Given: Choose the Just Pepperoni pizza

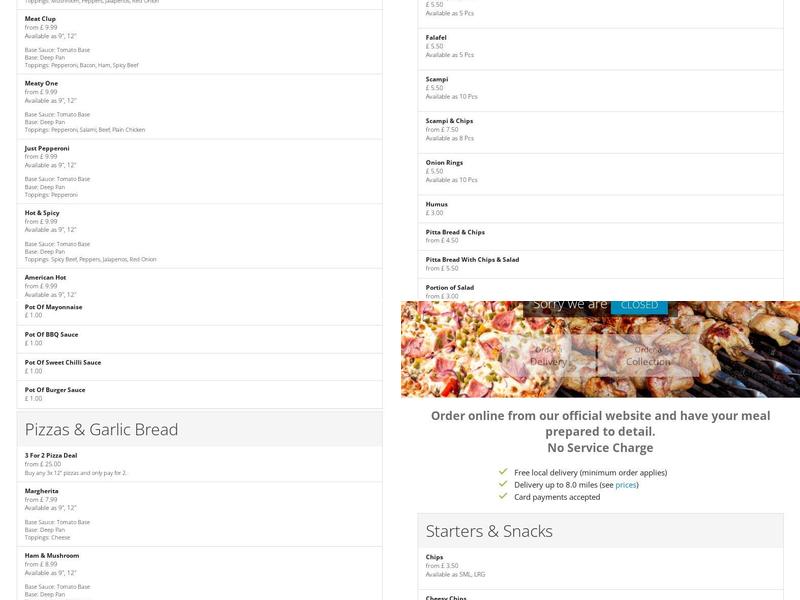Looking at the screenshot, I should click(x=47, y=148).
